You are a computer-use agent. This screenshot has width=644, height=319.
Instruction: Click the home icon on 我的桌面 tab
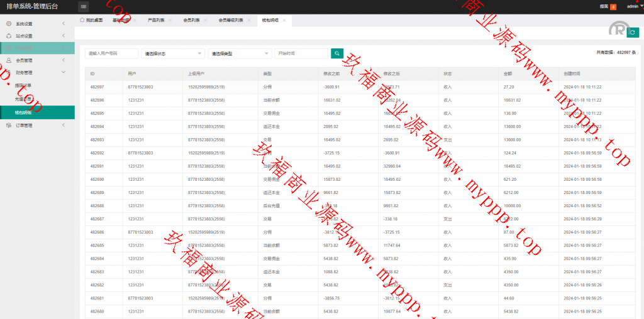[82, 20]
